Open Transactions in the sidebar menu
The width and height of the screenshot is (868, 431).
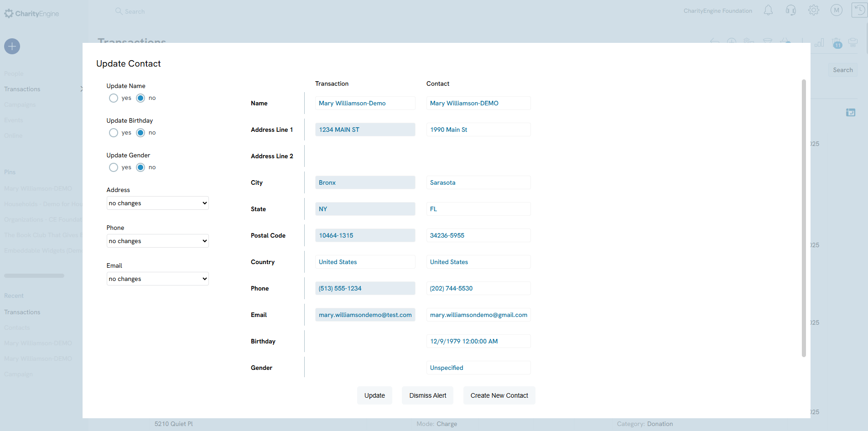[x=22, y=89]
